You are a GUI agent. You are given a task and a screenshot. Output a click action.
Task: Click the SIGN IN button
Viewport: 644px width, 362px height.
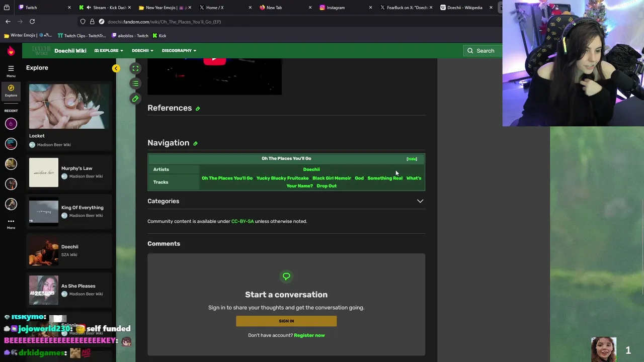point(286,321)
